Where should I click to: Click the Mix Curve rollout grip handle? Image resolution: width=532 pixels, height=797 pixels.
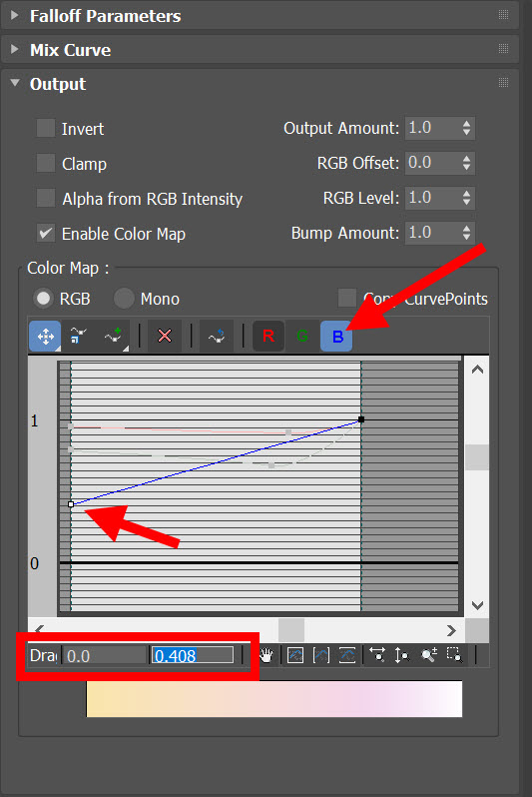pos(503,48)
